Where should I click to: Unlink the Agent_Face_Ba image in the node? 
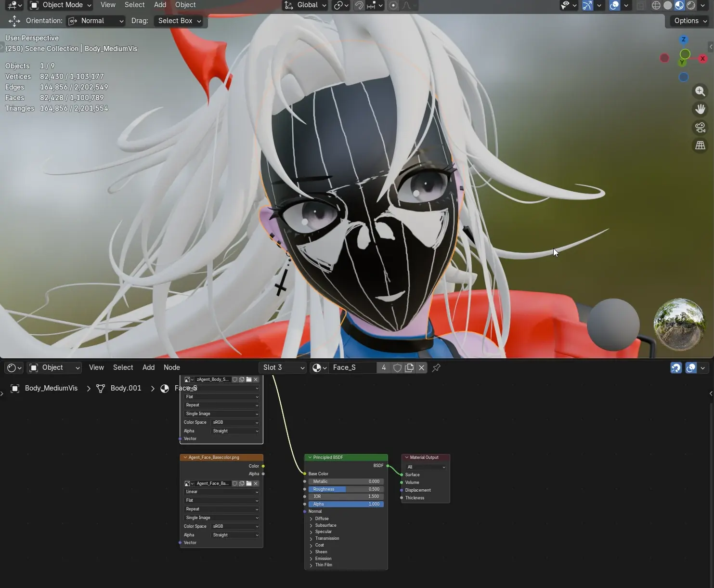pos(256,483)
